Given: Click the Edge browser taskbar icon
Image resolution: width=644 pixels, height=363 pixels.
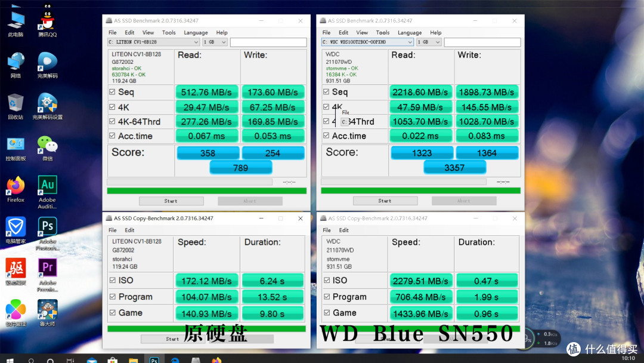Looking at the screenshot, I should tap(175, 360).
